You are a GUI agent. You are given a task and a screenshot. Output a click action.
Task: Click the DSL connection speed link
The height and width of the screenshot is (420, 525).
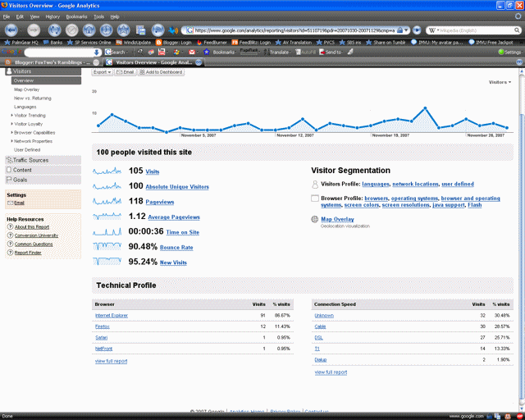[x=319, y=338]
